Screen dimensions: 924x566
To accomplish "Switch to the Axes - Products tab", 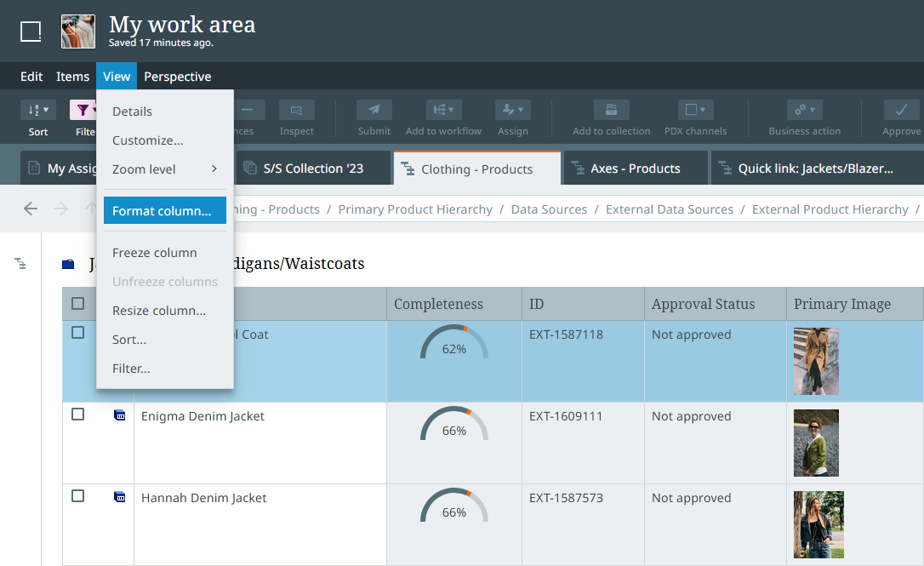I will (x=635, y=169).
